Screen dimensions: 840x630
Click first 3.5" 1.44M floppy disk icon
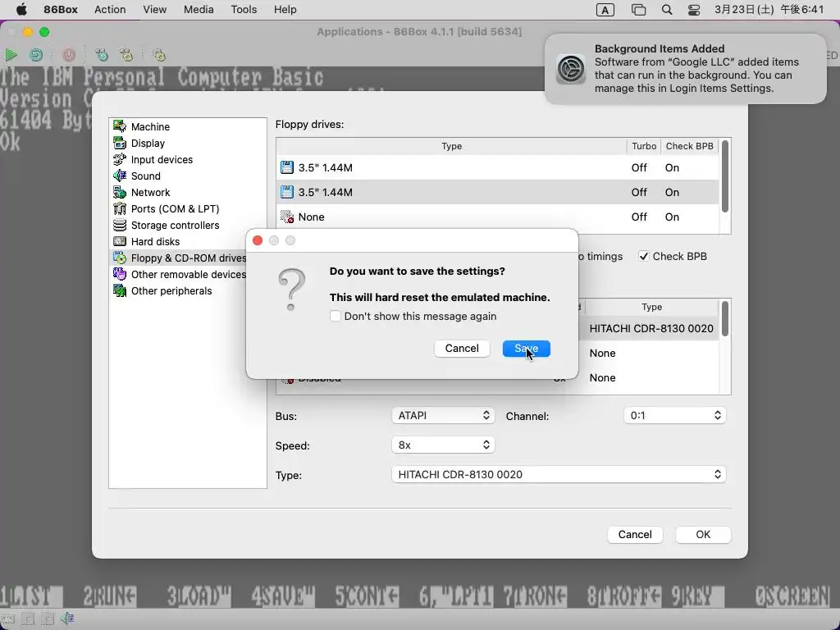[x=287, y=167]
